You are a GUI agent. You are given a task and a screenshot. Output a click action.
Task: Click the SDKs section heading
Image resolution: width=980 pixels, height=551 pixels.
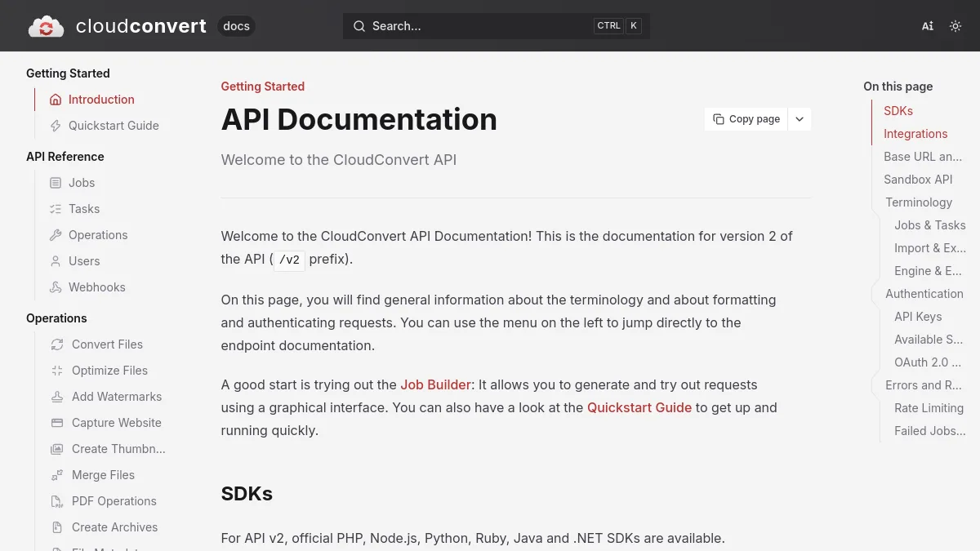(247, 494)
